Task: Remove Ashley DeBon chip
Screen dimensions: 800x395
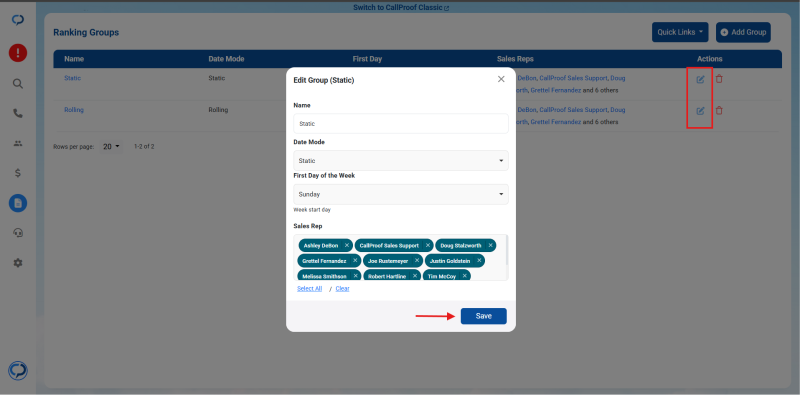Action: click(347, 245)
